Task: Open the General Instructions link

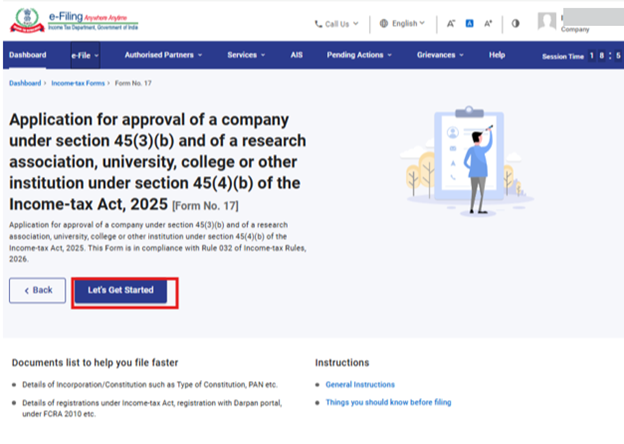Action: pyautogui.click(x=360, y=384)
